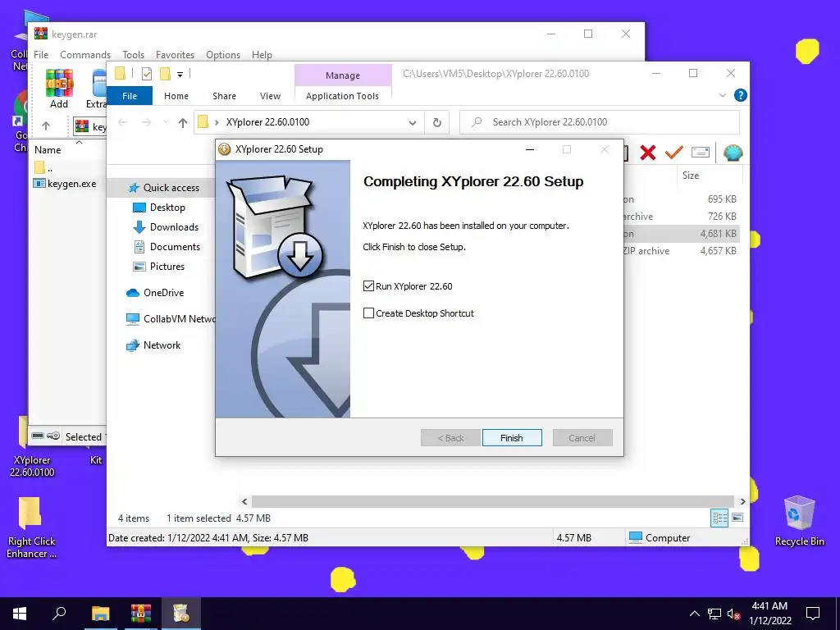Click Finish to close XYplorer Setup
Screen dimensions: 840x630
coord(512,438)
